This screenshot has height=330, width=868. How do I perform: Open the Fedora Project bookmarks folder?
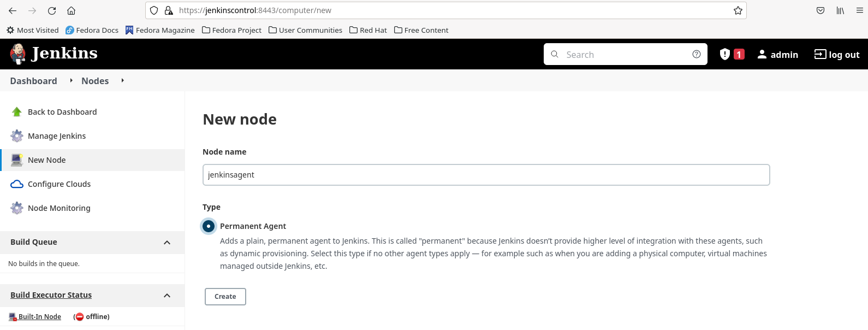[231, 30]
